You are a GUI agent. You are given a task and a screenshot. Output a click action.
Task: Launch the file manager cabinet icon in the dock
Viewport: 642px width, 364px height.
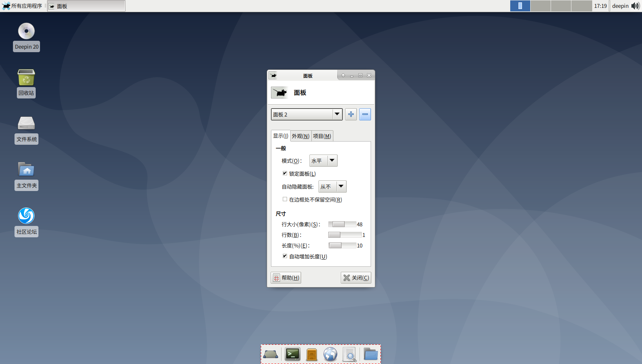coord(312,355)
